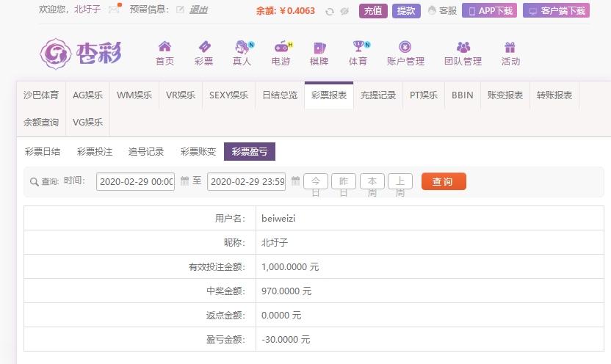Select the 本周 quick range button
This screenshot has width=611, height=364.
(372, 182)
